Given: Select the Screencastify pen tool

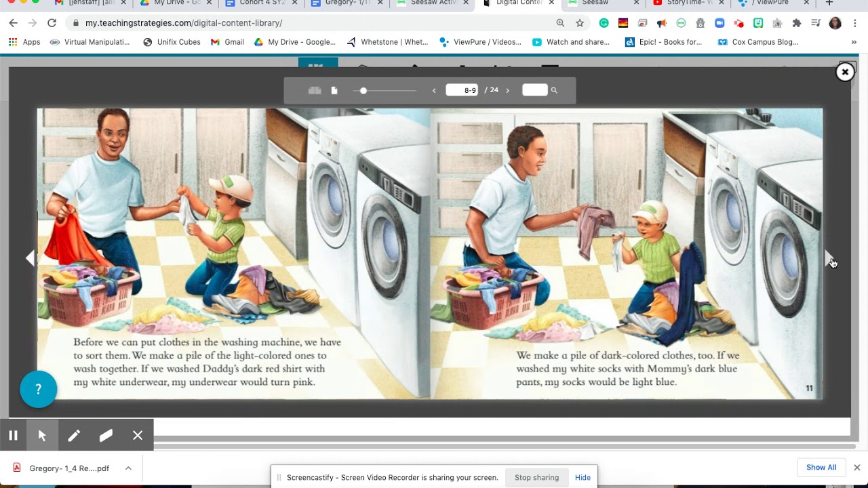Looking at the screenshot, I should coord(74,435).
